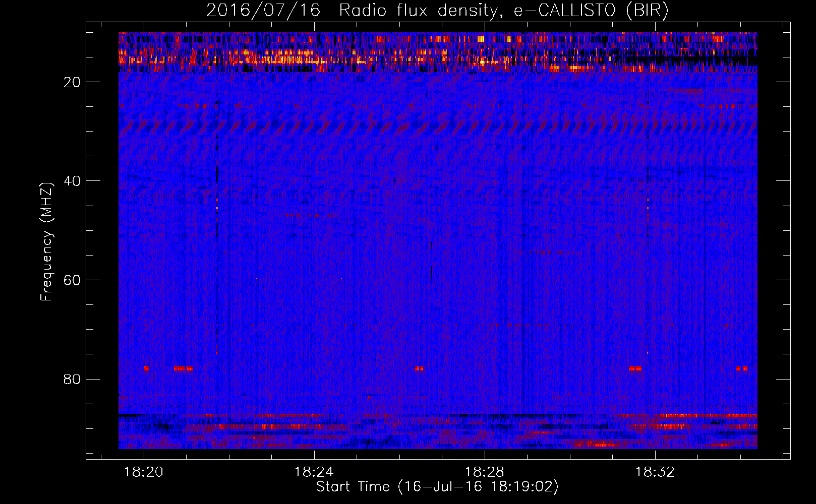Click the '18:28' time tick label
Viewport: 816px width, 504px height.
(485, 472)
